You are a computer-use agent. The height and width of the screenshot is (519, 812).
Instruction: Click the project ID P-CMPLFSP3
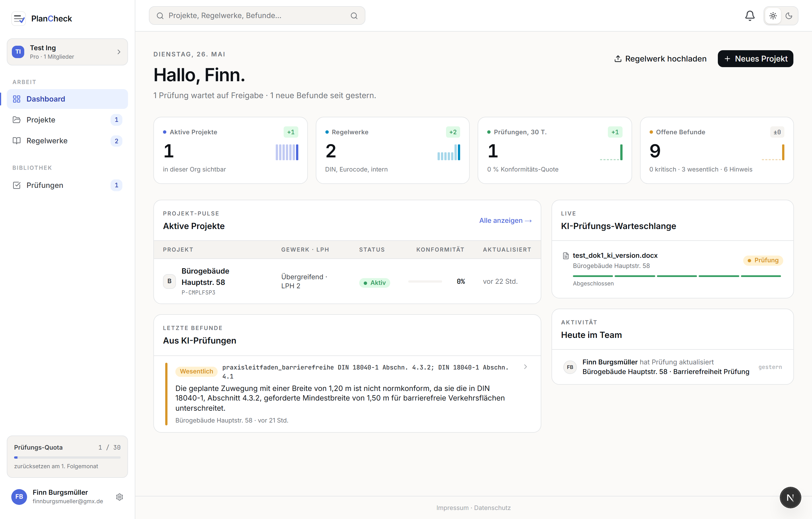point(198,293)
